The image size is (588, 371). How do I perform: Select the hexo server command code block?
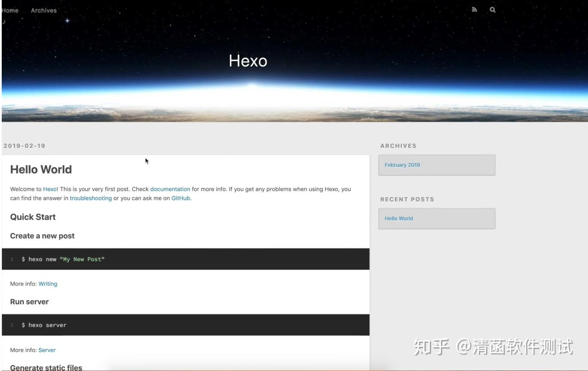point(43,325)
